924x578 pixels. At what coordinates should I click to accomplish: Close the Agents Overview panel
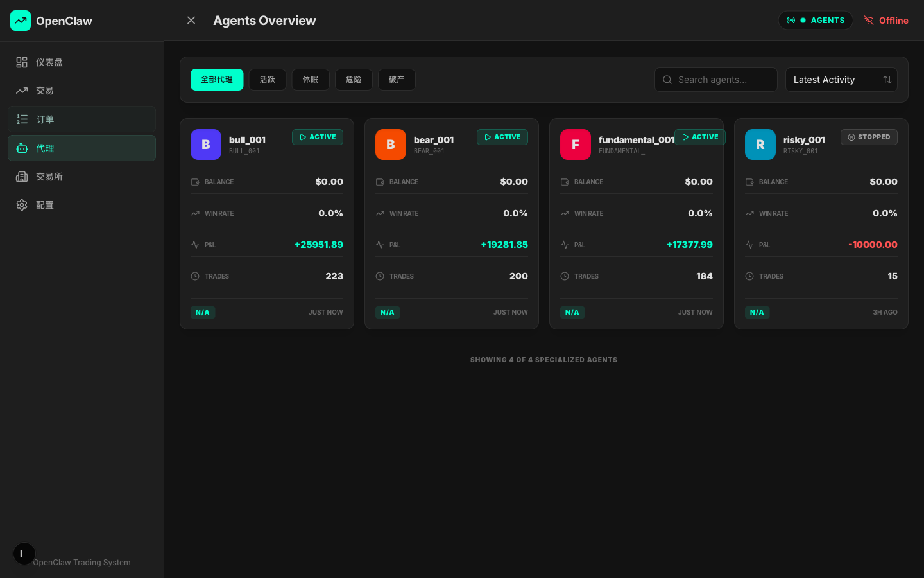191,21
